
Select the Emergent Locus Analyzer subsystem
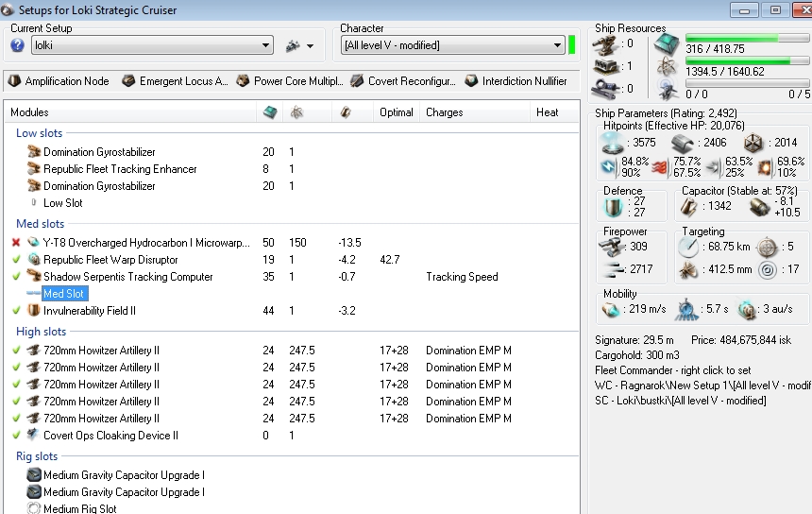point(175,81)
